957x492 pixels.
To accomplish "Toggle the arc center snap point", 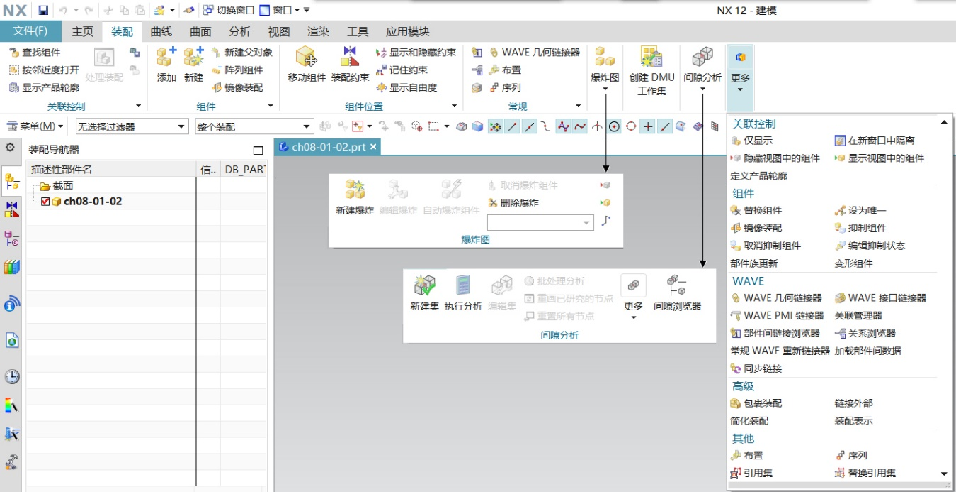I will coord(615,126).
